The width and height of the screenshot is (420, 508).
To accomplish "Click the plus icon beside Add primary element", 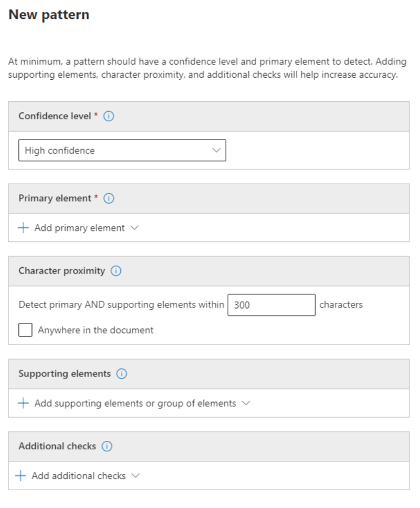I will pos(22,228).
